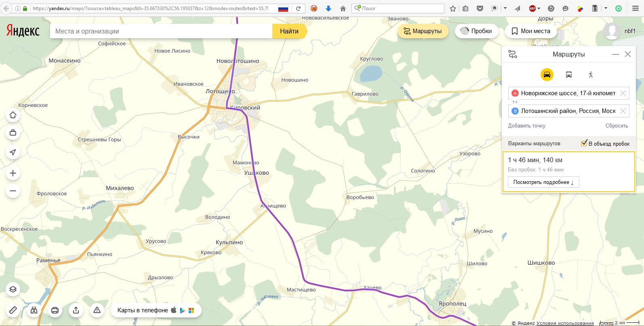The height and width of the screenshot is (326, 644).
Task: Locate my position with the arrow icon
Action: click(13, 152)
